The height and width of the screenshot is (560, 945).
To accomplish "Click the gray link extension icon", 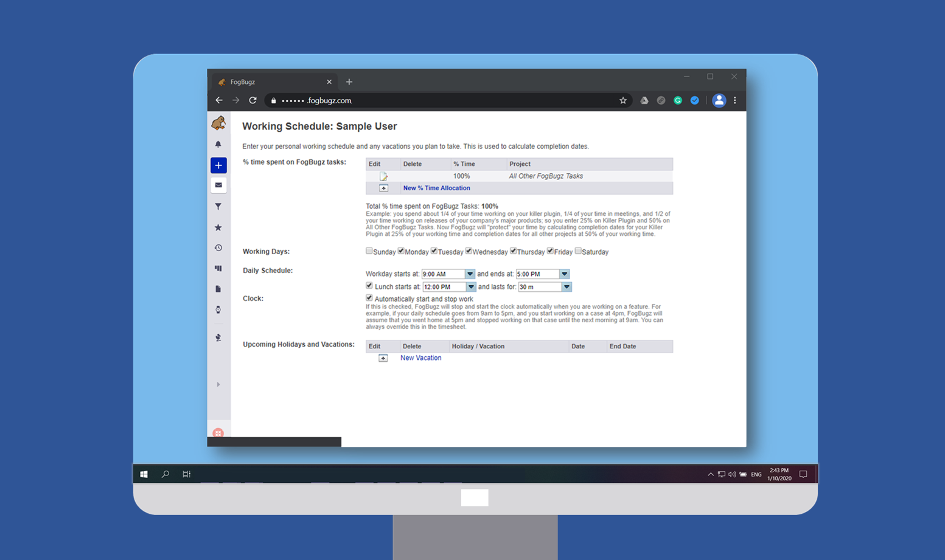I will tap(661, 100).
